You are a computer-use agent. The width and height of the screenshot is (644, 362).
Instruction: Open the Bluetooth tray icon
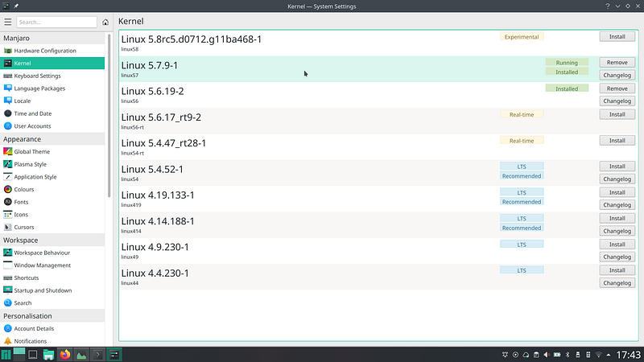pyautogui.click(x=568, y=355)
